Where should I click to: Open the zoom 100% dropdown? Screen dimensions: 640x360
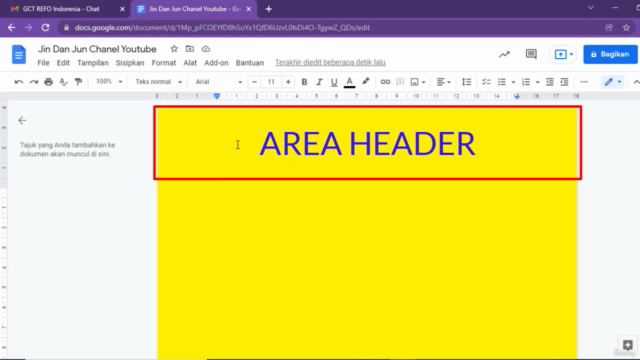click(109, 82)
